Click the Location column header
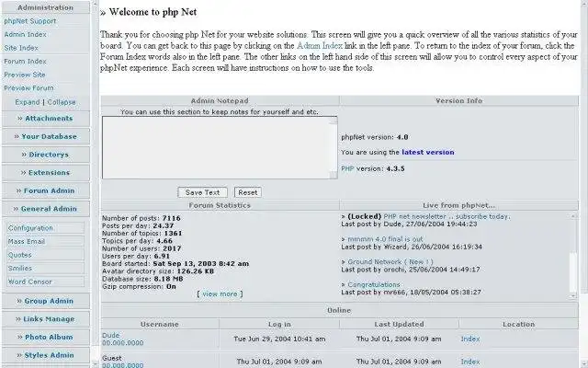 (518, 324)
